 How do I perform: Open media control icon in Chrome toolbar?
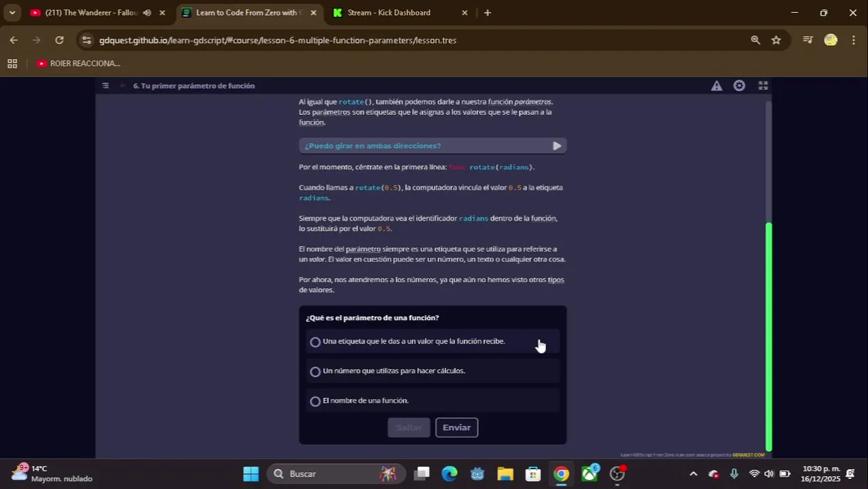808,40
